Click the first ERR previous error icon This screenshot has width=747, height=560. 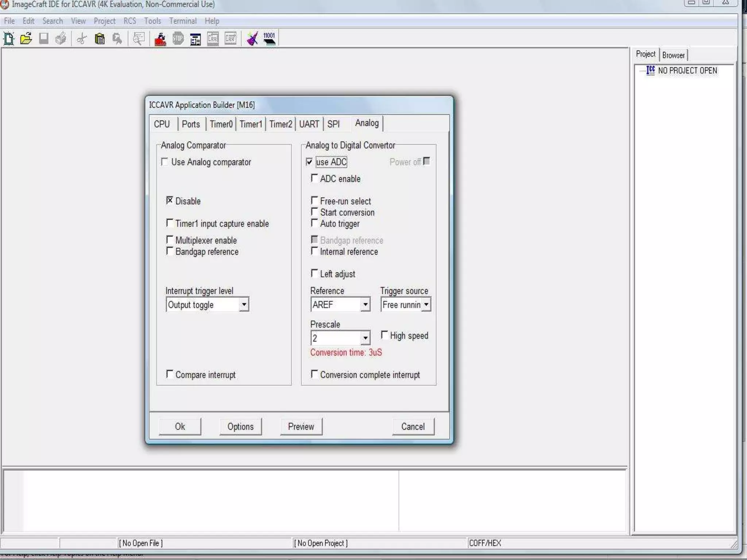213,38
